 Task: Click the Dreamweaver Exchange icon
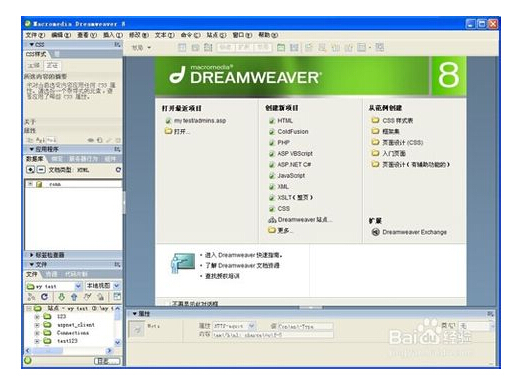coord(376,232)
